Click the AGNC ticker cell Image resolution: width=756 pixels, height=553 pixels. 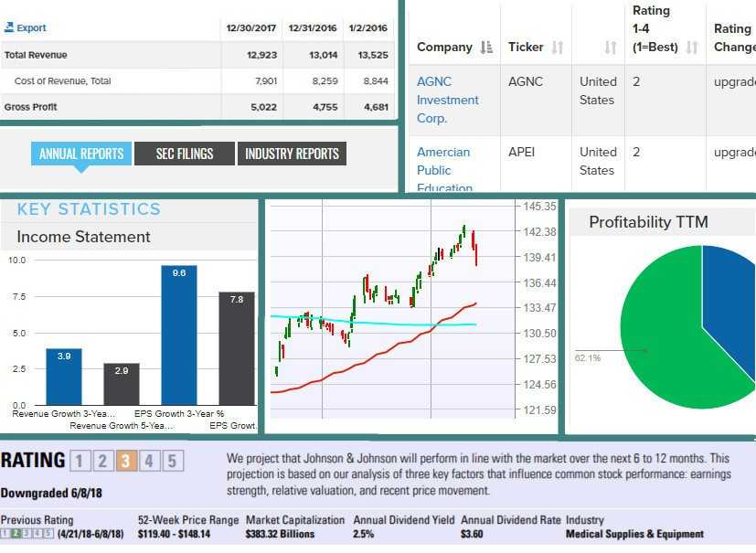click(x=526, y=81)
